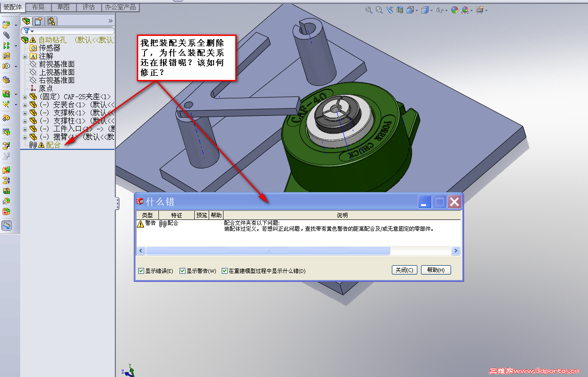Viewport: 588px width, 377px height.
Task: Open the Hide/Show Items glasses icon
Action: (x=439, y=9)
